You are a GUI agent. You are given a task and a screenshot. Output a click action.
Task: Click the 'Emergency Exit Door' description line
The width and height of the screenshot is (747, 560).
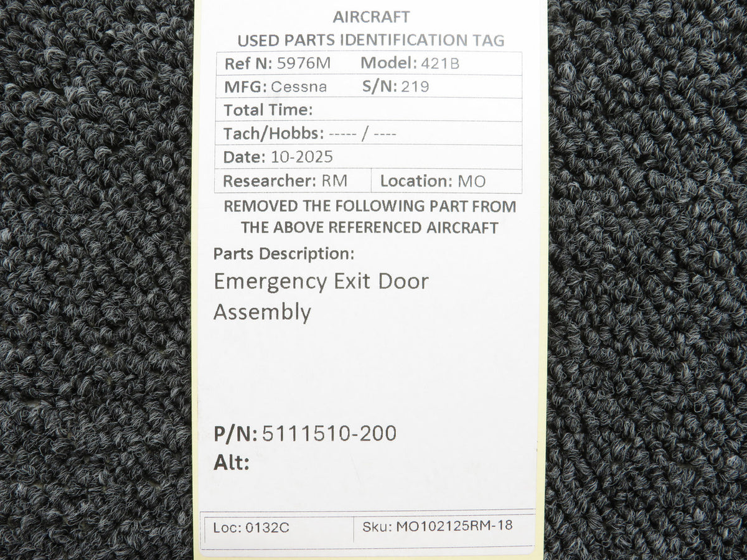point(321,282)
